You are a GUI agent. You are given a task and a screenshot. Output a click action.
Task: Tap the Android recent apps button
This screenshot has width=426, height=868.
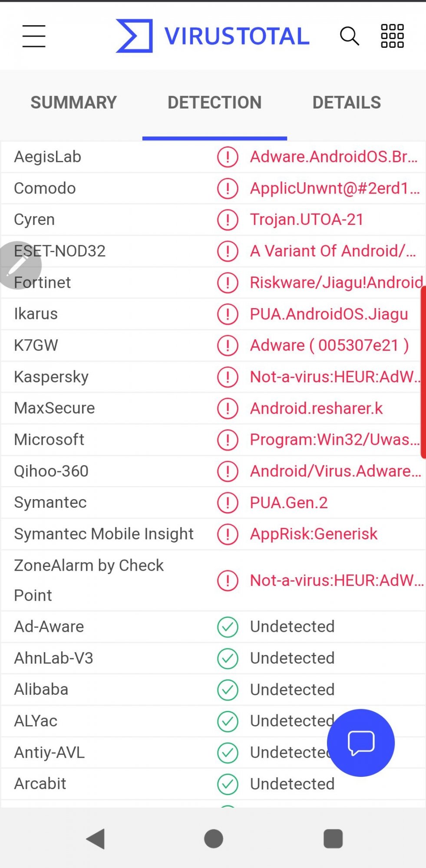pos(333,838)
